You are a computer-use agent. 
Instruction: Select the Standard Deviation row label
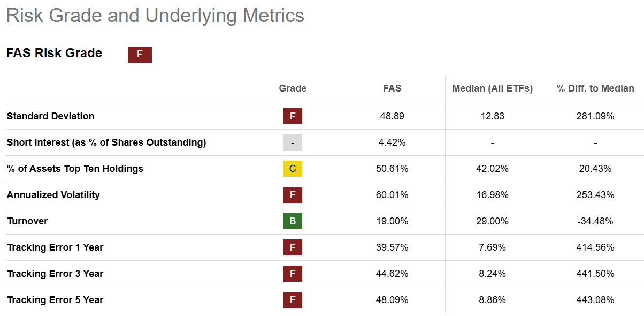pyautogui.click(x=50, y=116)
